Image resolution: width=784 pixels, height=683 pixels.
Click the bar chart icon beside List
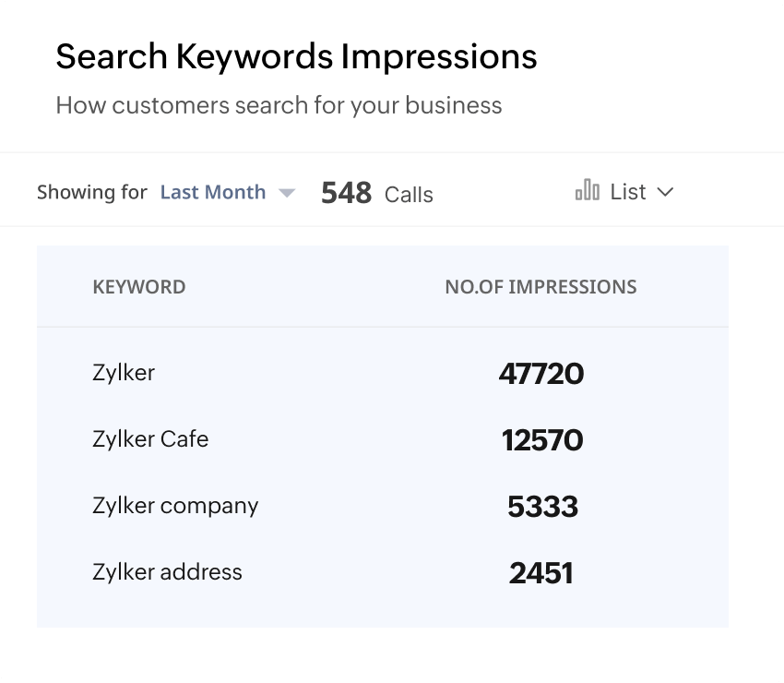[587, 190]
